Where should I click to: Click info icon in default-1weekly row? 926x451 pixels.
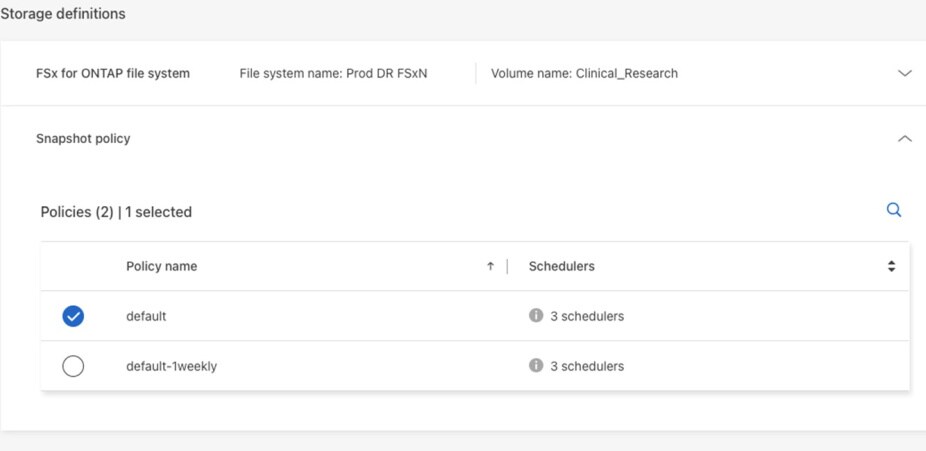coord(536,366)
